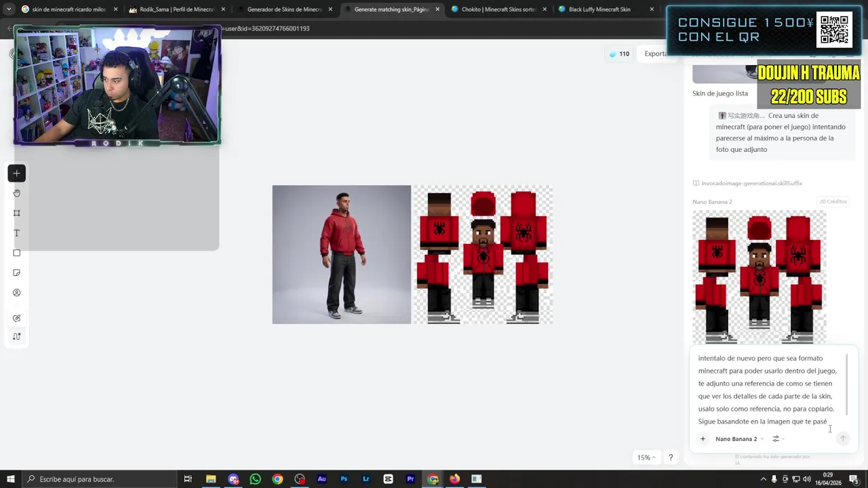Select the Text tool
The width and height of the screenshot is (868, 488).
17,233
